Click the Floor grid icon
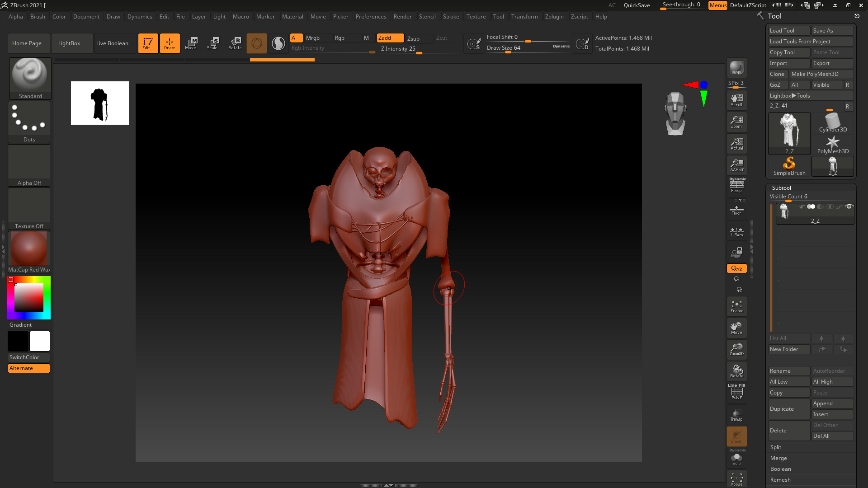This screenshot has height=488, width=868. 736,210
